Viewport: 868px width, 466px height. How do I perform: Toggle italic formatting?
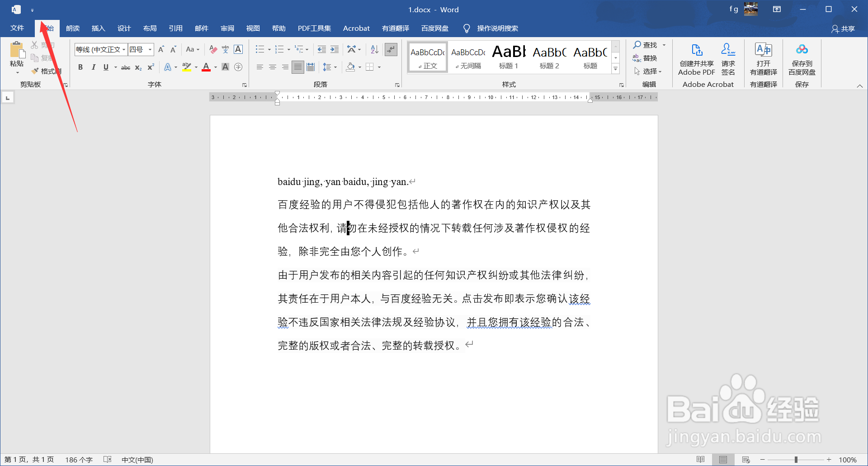(x=93, y=67)
